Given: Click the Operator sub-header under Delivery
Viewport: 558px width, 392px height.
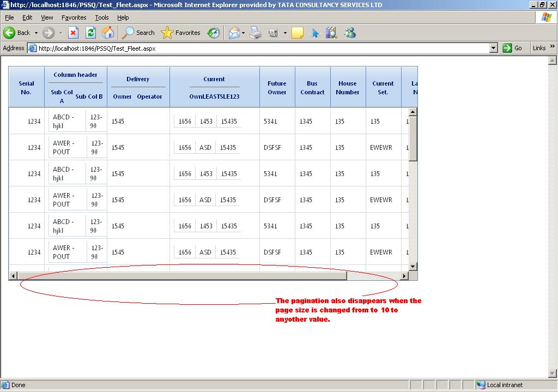Looking at the screenshot, I should [x=149, y=97].
